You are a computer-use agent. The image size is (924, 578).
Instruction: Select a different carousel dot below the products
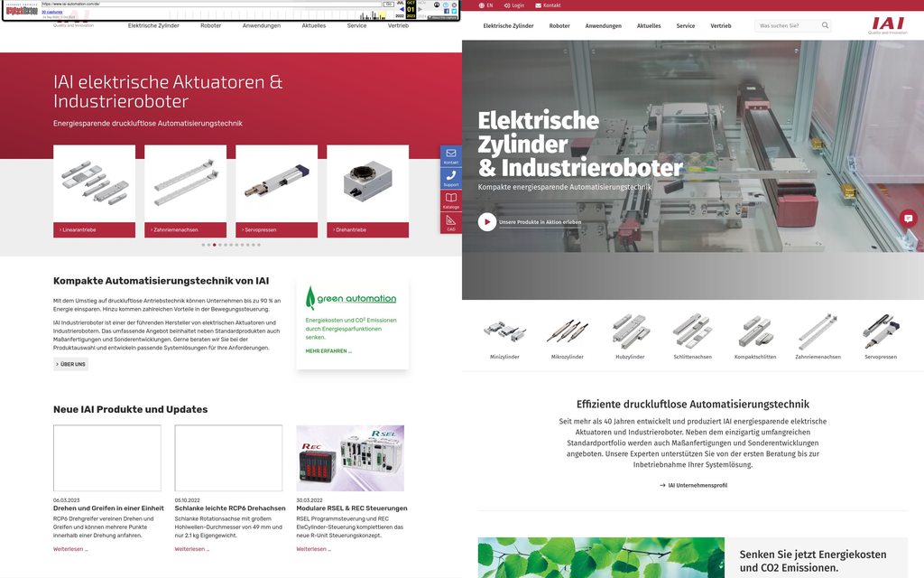pyautogui.click(x=221, y=243)
